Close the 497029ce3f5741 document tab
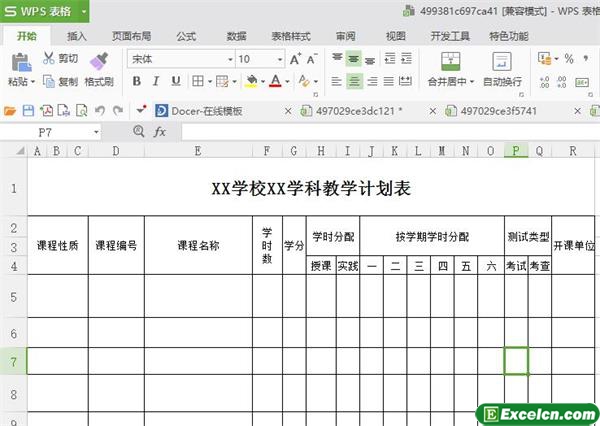Screen dimensions: 600x426 coord(577,111)
